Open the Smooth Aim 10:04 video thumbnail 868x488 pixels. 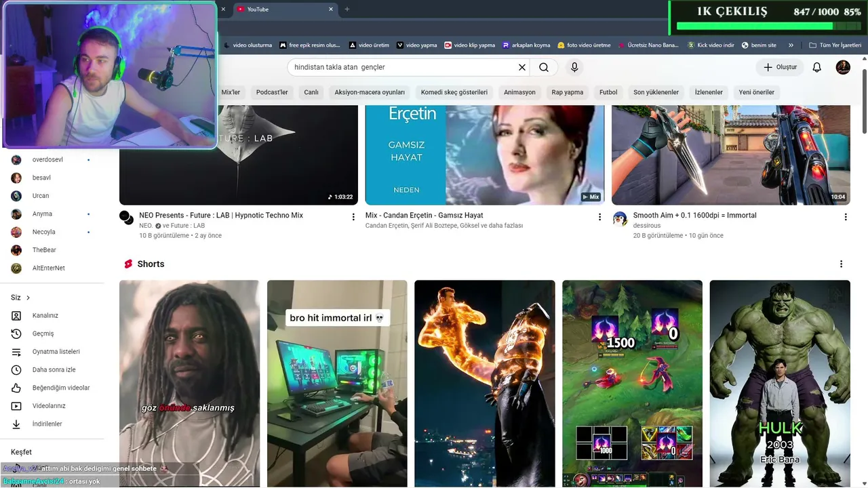click(731, 155)
